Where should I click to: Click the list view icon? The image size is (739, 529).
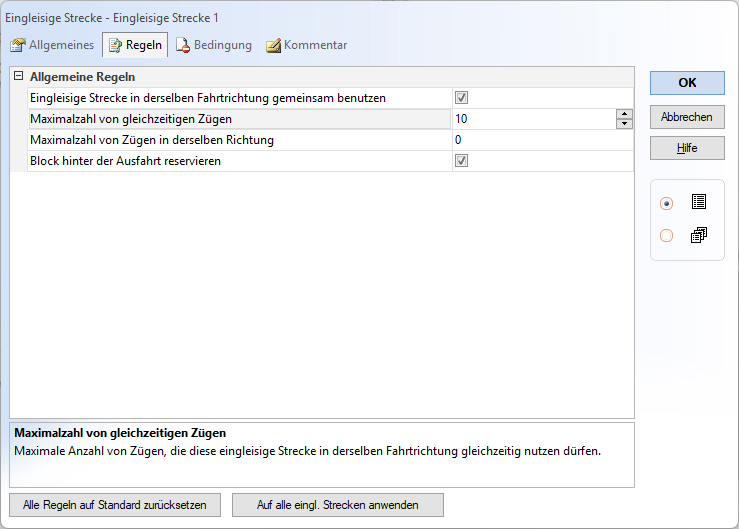[698, 202]
